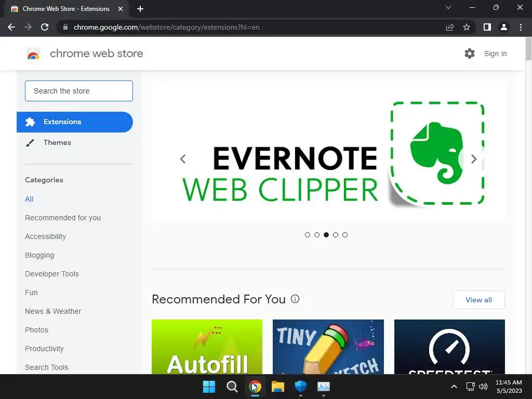Open the Search Tools category
This screenshot has height=399, width=532.
click(x=46, y=367)
